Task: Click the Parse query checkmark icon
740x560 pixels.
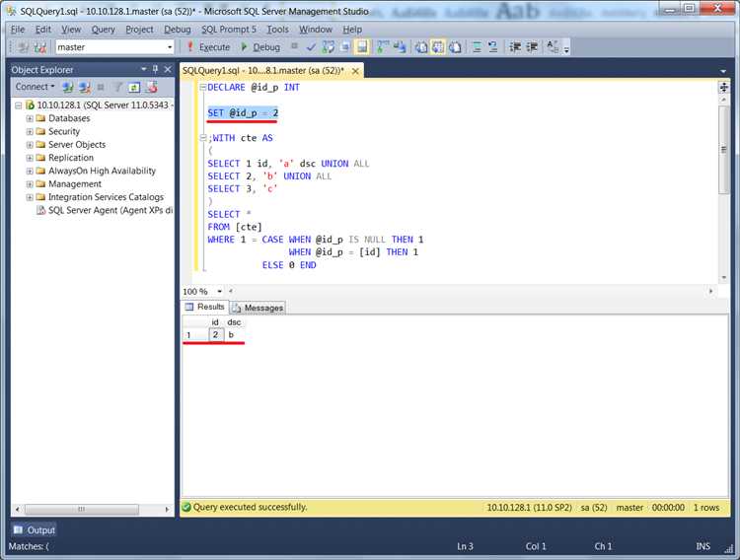Action: tap(311, 47)
